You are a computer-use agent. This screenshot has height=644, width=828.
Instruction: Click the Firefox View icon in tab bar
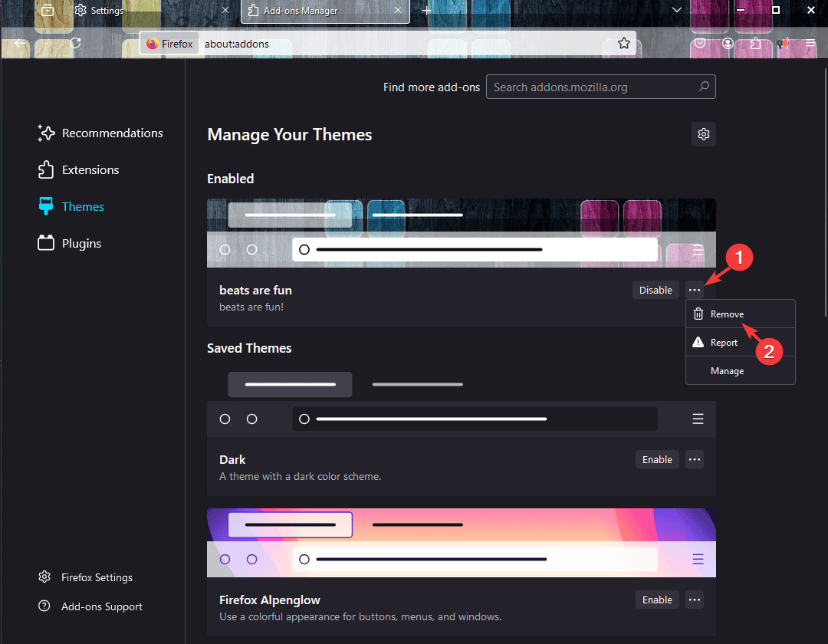click(x=48, y=11)
